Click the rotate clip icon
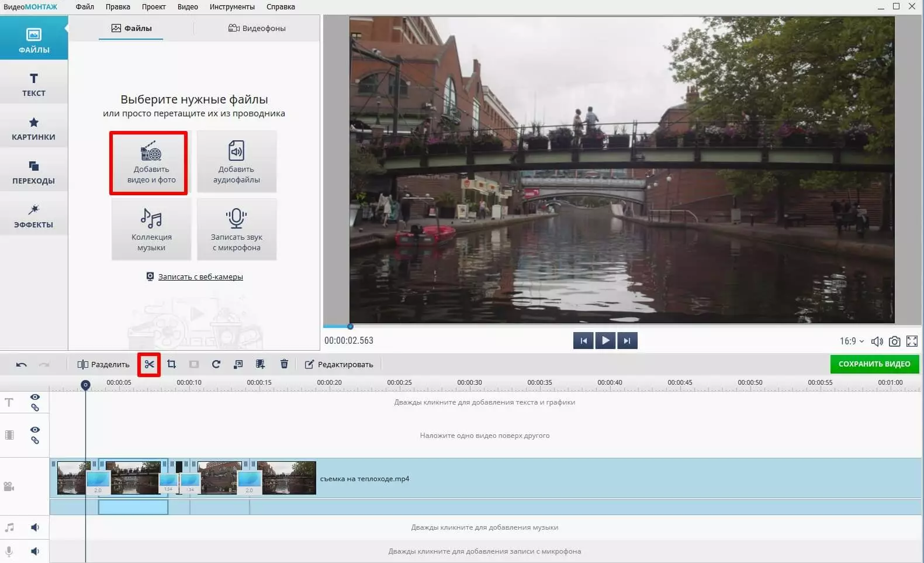924x563 pixels. [216, 364]
